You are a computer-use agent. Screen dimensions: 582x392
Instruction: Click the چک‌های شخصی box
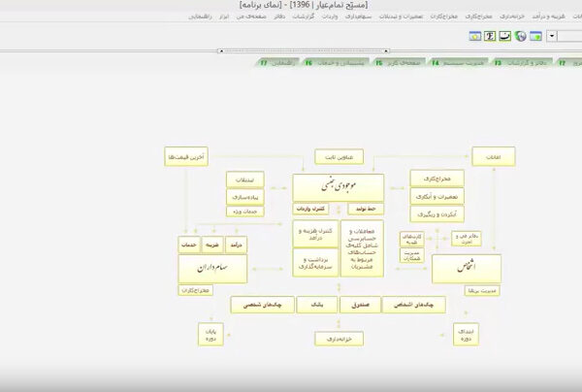263,305
